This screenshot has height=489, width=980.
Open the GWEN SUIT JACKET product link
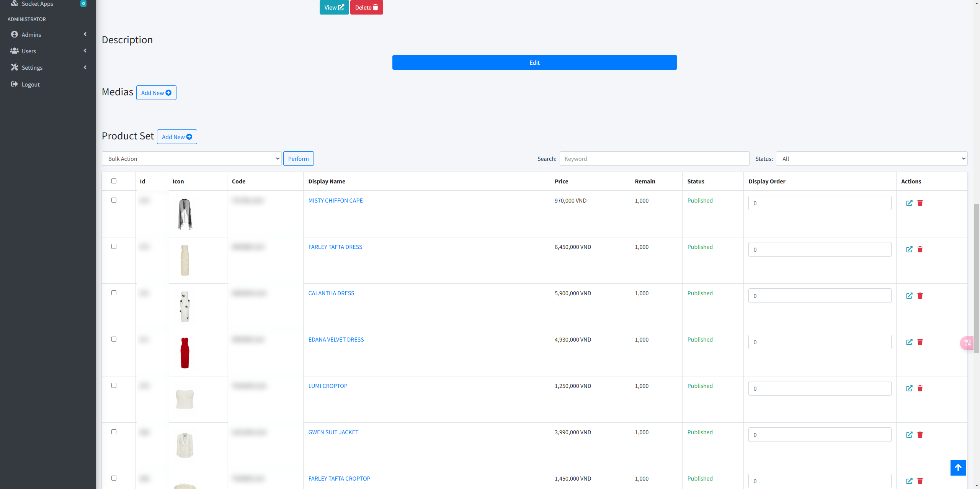pyautogui.click(x=333, y=432)
